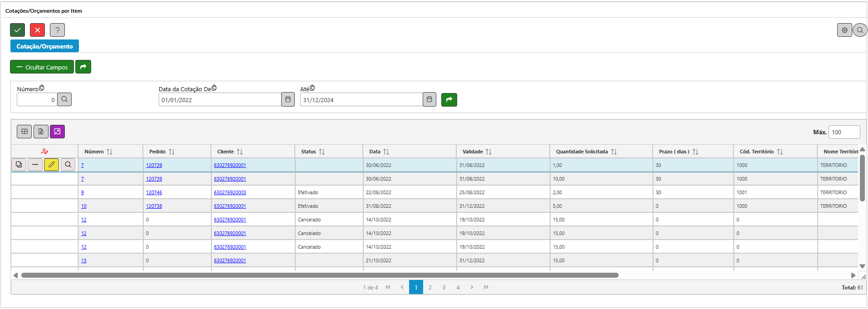Open calendar picker for Até date
This screenshot has width=868, height=309.
429,99
